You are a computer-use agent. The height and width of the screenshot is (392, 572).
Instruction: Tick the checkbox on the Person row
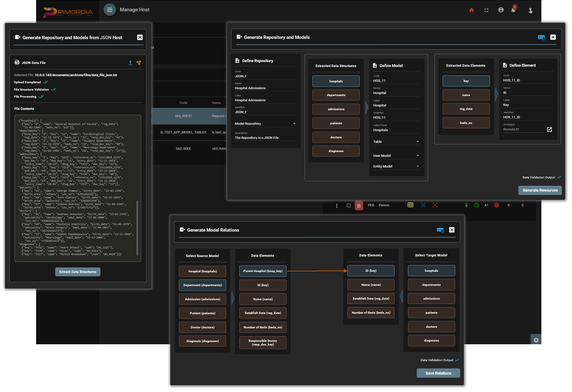(x=348, y=205)
